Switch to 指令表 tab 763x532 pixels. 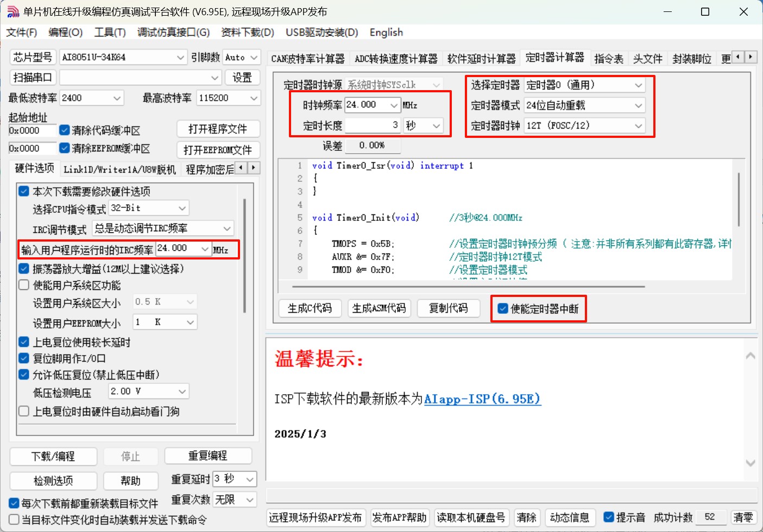609,59
